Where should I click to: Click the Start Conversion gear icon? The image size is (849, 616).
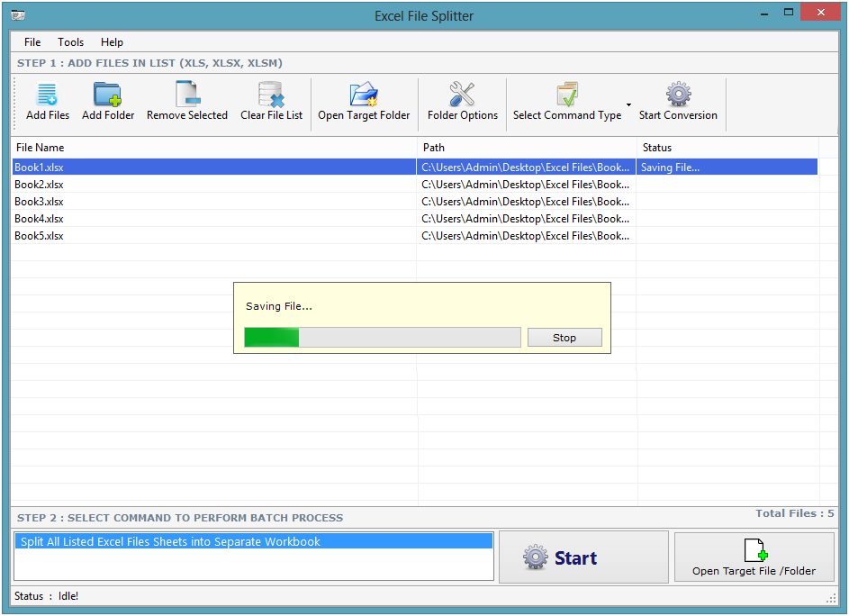pyautogui.click(x=678, y=94)
